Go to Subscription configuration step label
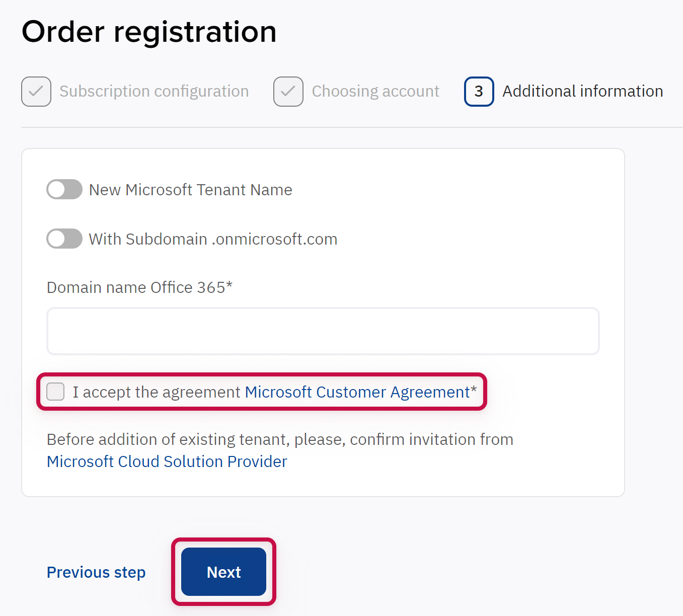This screenshot has width=683, height=616. 154,92
